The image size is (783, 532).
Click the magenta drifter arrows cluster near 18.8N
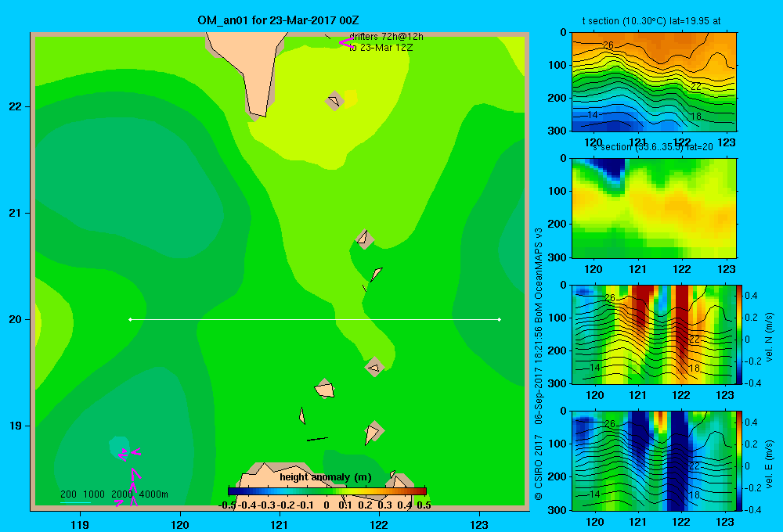pos(129,454)
